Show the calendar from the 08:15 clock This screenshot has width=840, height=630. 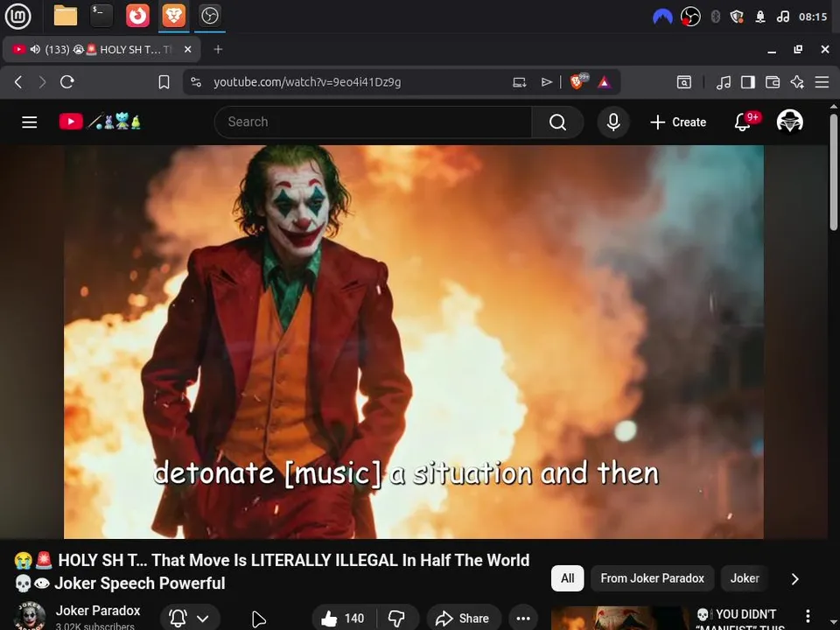click(x=813, y=17)
